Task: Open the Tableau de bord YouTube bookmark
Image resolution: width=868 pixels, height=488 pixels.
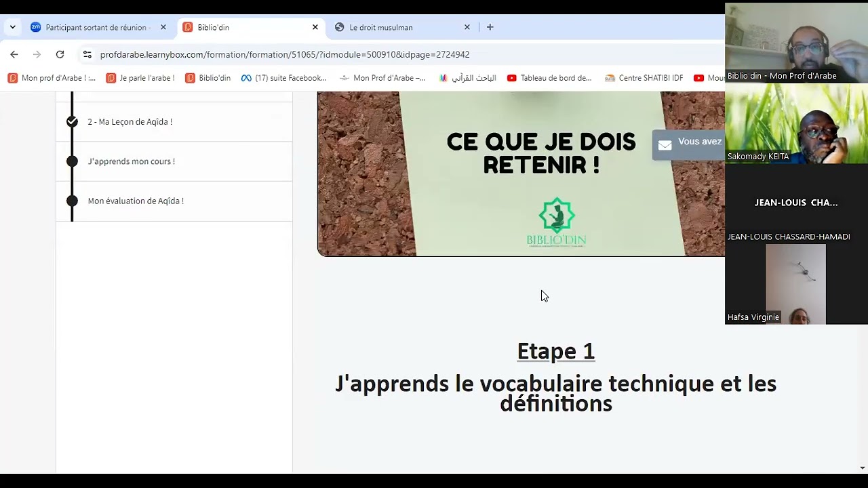Action: (549, 78)
